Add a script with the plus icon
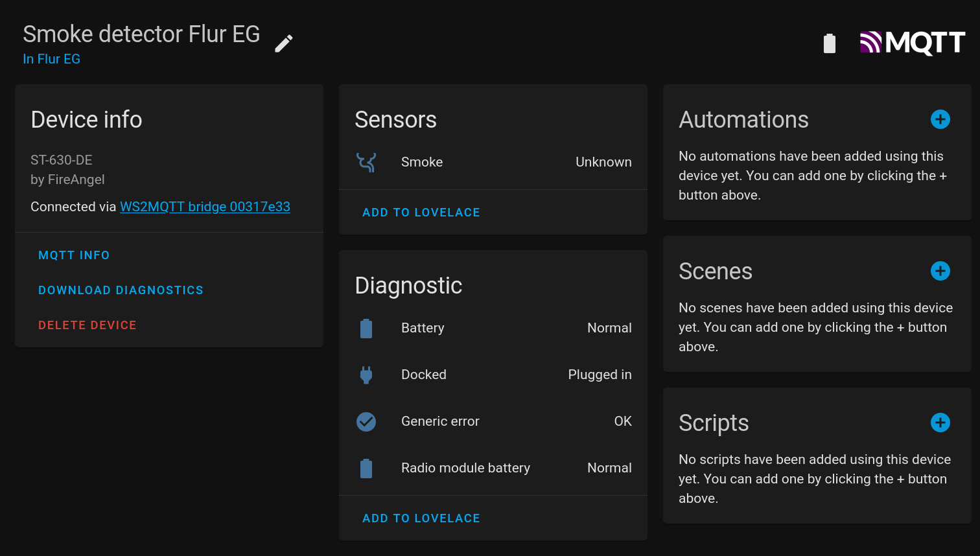 click(x=940, y=423)
